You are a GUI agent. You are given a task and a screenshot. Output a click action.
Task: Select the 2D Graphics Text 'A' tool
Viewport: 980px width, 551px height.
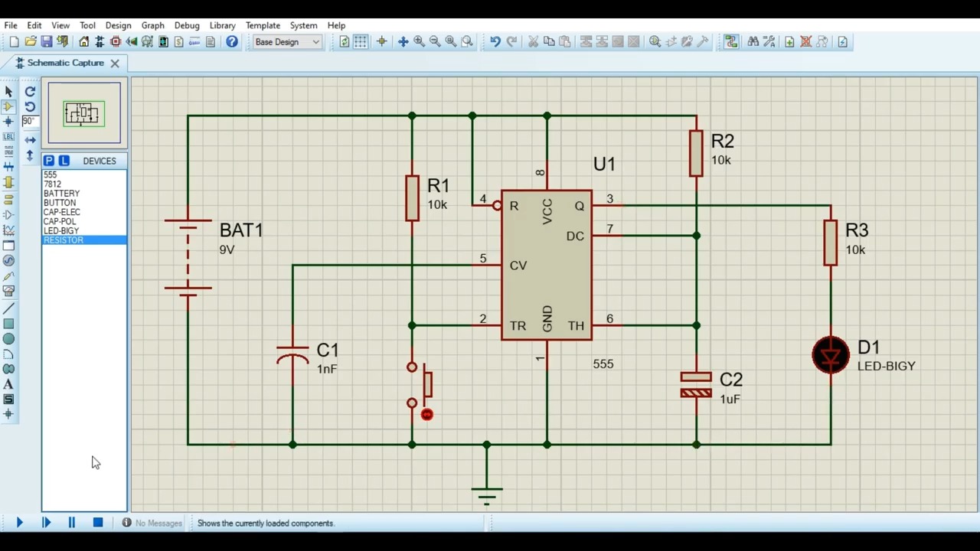[8, 384]
